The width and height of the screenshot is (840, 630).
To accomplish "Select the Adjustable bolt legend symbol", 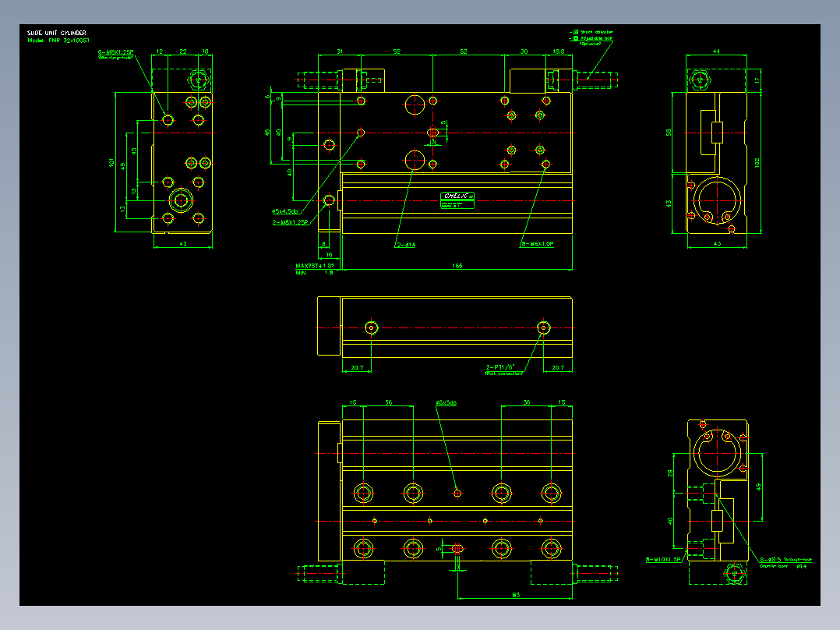I will [x=576, y=39].
